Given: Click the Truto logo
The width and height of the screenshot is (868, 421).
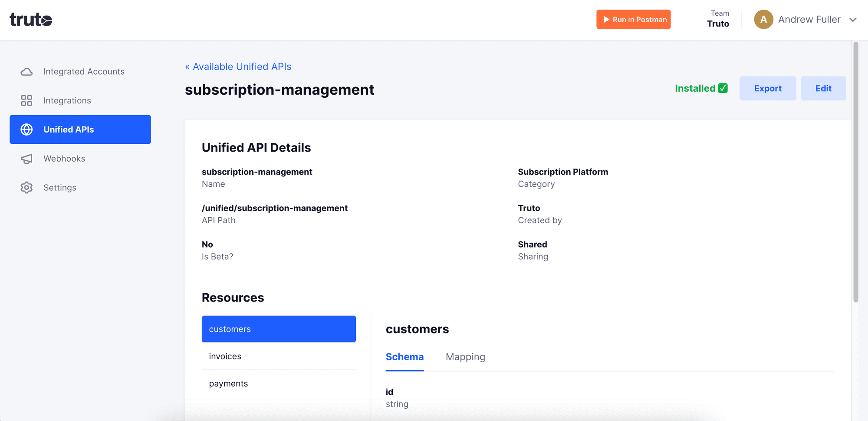Looking at the screenshot, I should click(x=31, y=20).
